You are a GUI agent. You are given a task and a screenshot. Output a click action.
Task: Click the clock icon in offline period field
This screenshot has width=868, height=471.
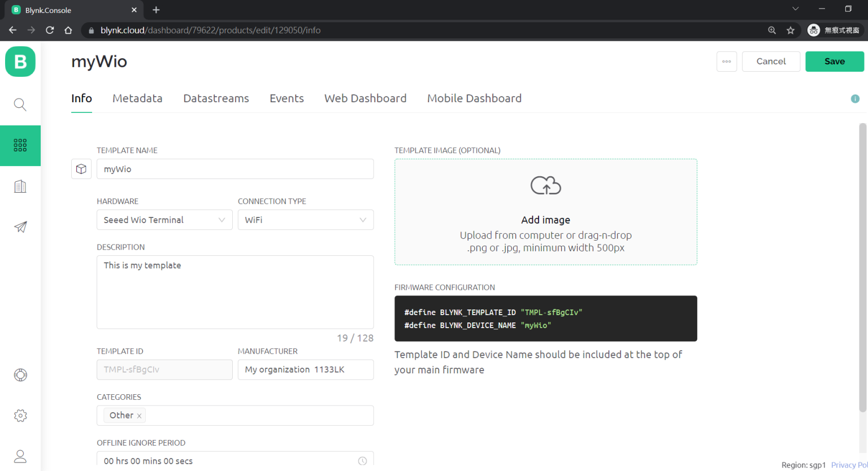(362, 461)
